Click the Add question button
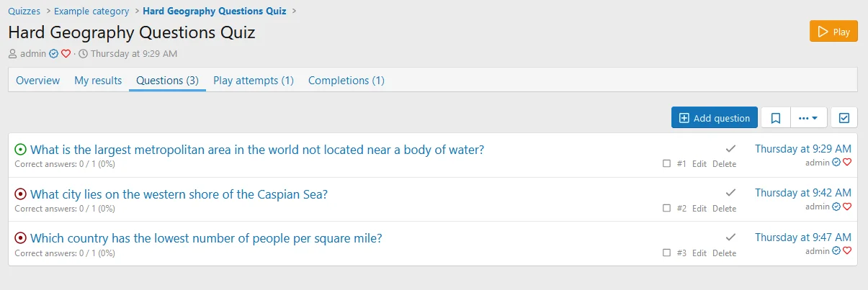The image size is (868, 290). [x=714, y=118]
